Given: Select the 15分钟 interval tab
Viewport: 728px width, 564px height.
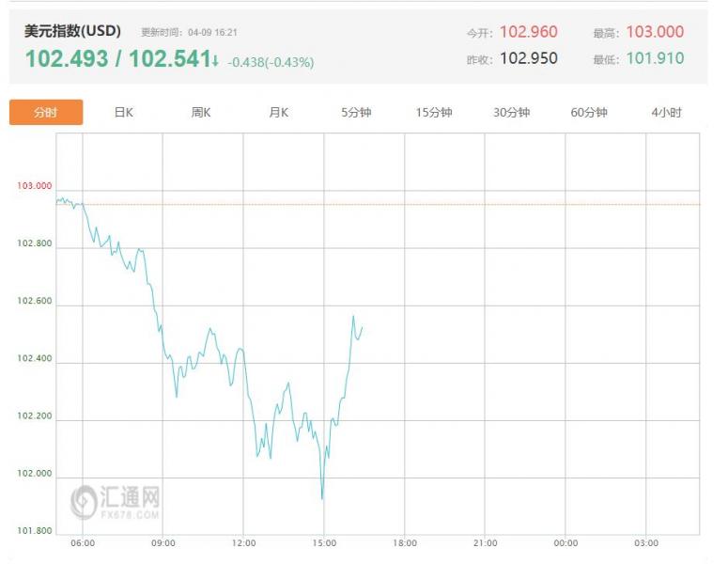Looking at the screenshot, I should tap(434, 113).
